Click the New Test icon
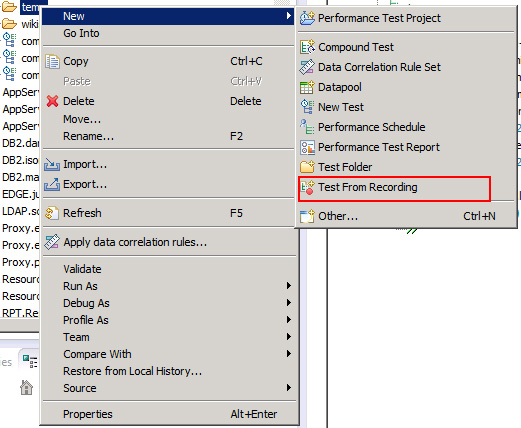The height and width of the screenshot is (428, 521). click(x=307, y=107)
